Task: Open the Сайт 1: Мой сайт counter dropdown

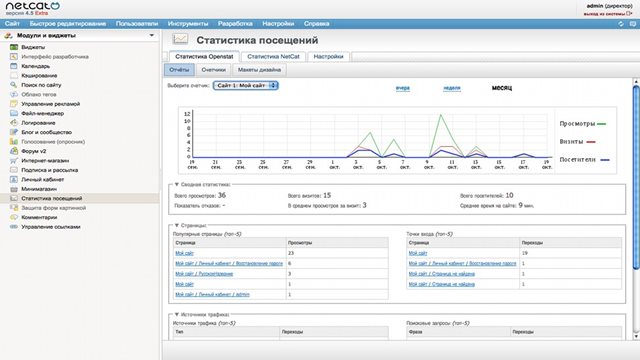Action: [x=246, y=85]
